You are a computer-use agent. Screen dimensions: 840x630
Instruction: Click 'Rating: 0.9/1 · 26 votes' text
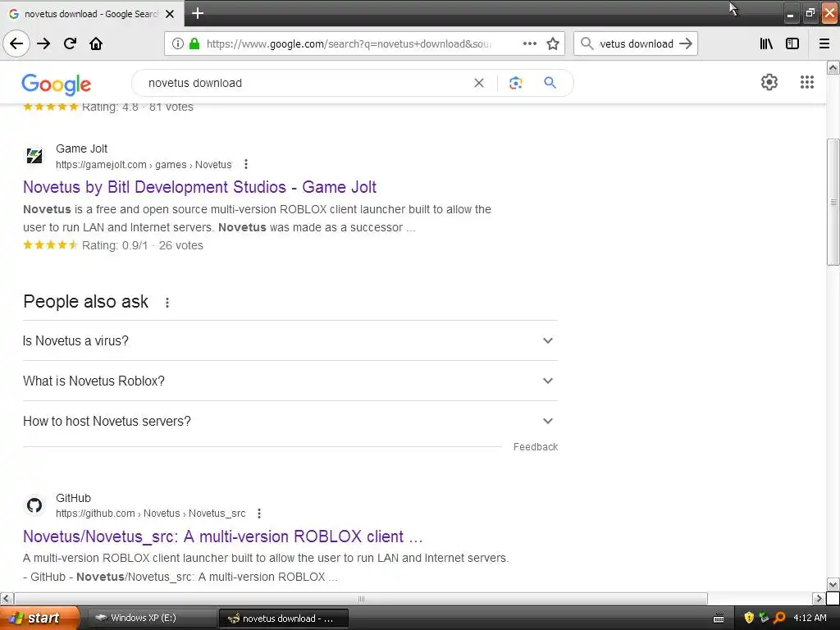[x=143, y=245]
